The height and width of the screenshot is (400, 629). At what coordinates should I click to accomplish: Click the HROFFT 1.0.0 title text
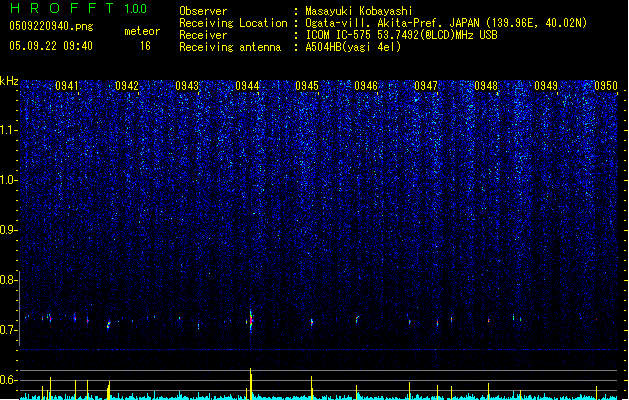(x=78, y=8)
